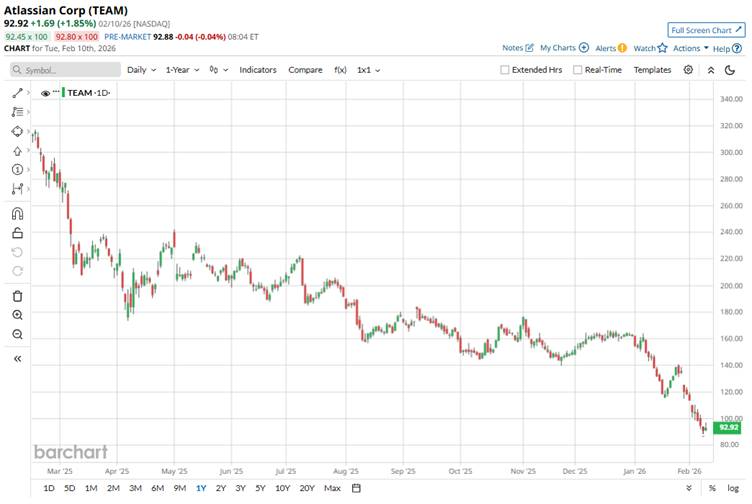Open the 1-Year period dropdown
Image resolution: width=752 pixels, height=504 pixels.
tap(182, 70)
